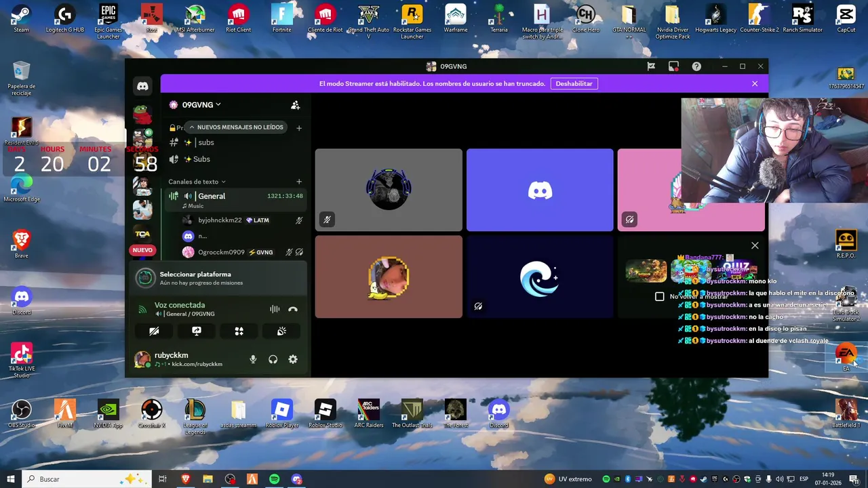Check the No volver a mostrar box
The height and width of the screenshot is (488, 868).
pos(659,296)
